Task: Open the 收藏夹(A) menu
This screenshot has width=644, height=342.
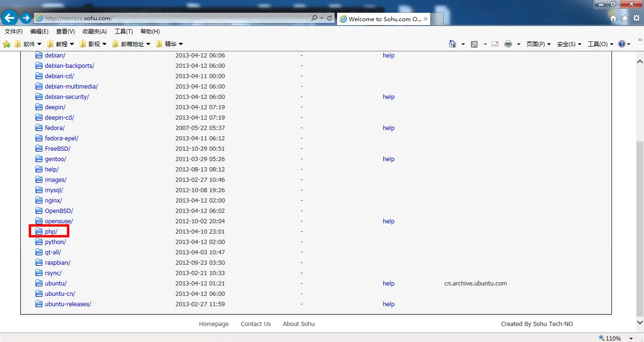Action: pos(95,32)
